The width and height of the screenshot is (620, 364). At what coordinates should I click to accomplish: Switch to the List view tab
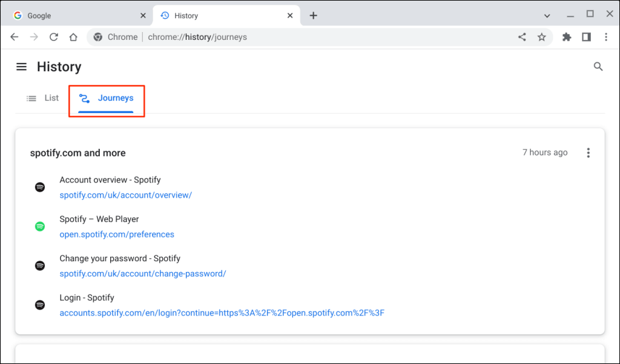pyautogui.click(x=42, y=98)
